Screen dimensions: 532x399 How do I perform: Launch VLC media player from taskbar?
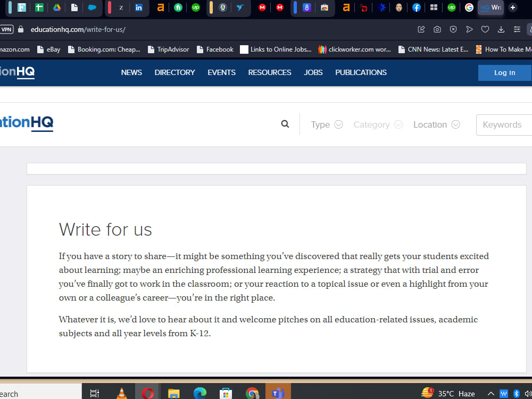[121, 393]
